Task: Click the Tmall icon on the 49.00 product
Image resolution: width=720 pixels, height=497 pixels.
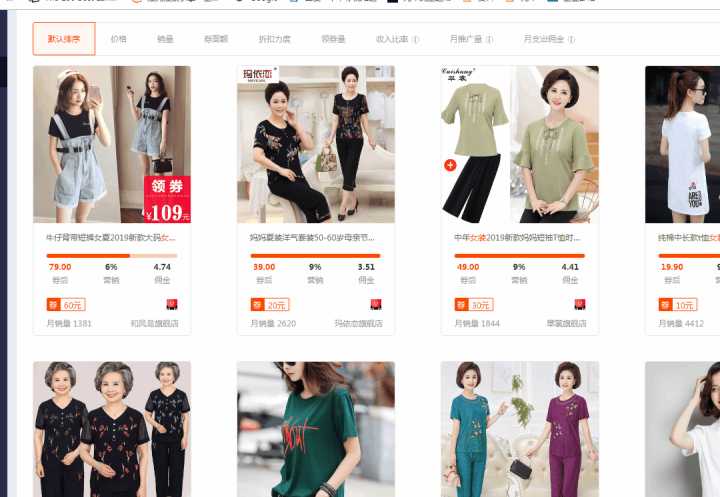Action: tap(579, 305)
